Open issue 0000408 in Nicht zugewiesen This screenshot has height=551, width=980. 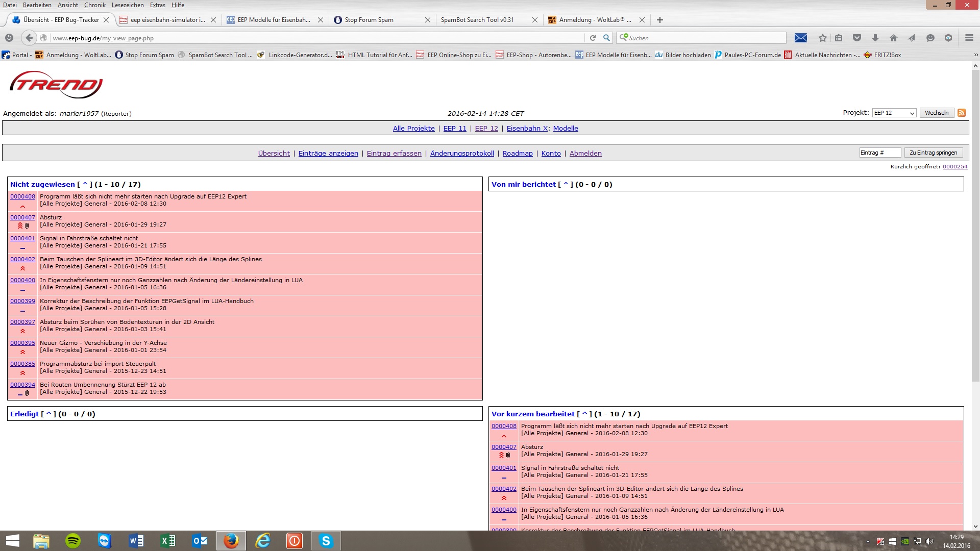[22, 196]
